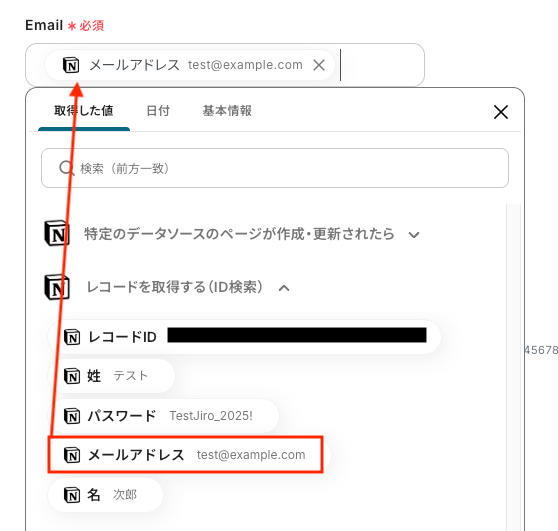
Task: Click Notion icon beside レコードを取得する heading
Action: [x=57, y=287]
